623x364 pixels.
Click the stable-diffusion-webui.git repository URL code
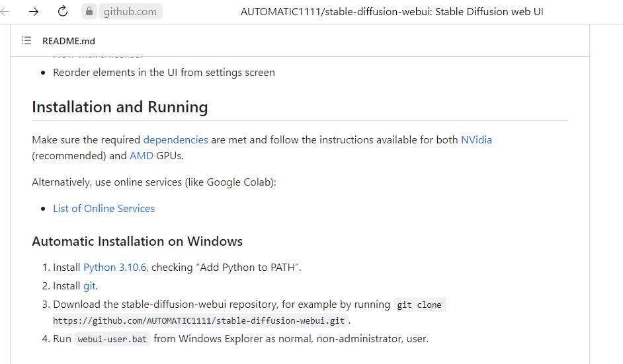[200, 321]
